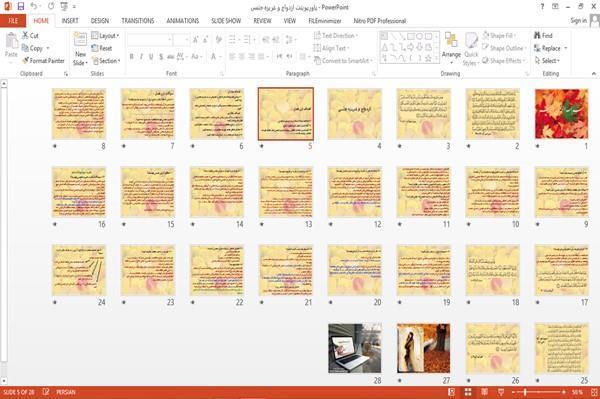The width and height of the screenshot is (600, 399).
Task: Click the Sign in link
Action: pos(578,20)
